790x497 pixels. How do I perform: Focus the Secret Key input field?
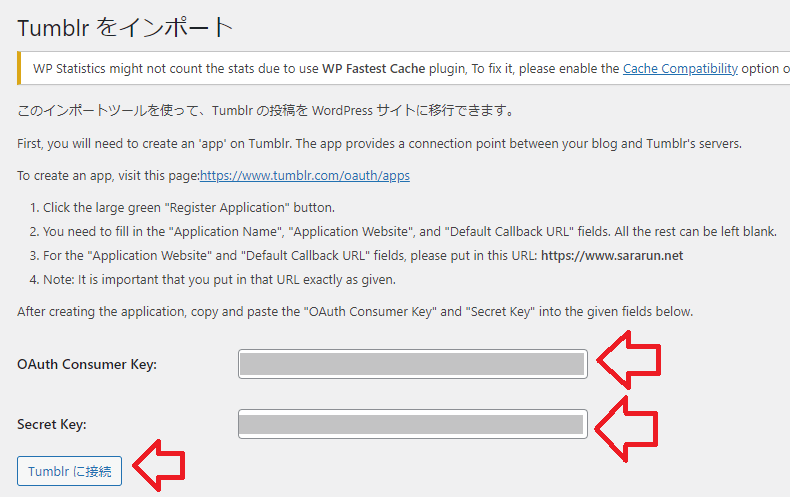pos(413,424)
